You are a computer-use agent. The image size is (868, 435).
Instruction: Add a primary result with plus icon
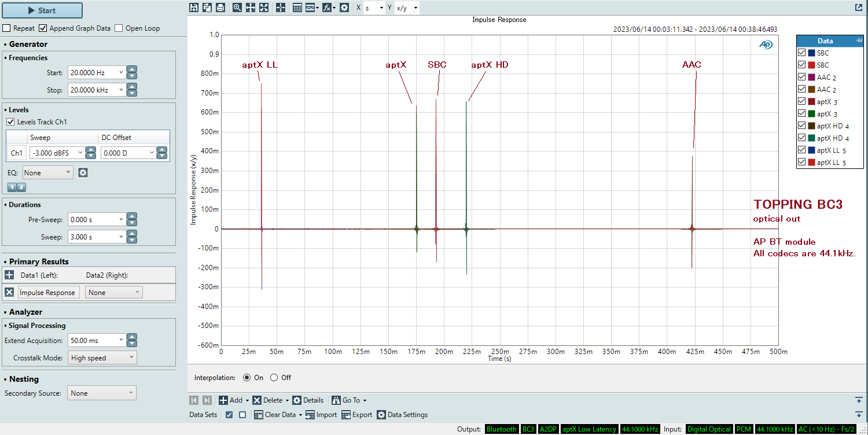[9, 275]
